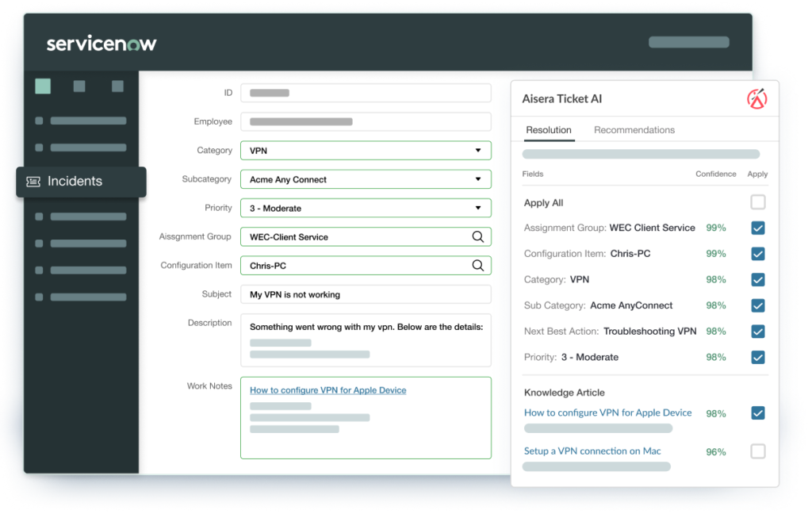Check the Apply All checkbox
The image size is (812, 514).
[758, 202]
